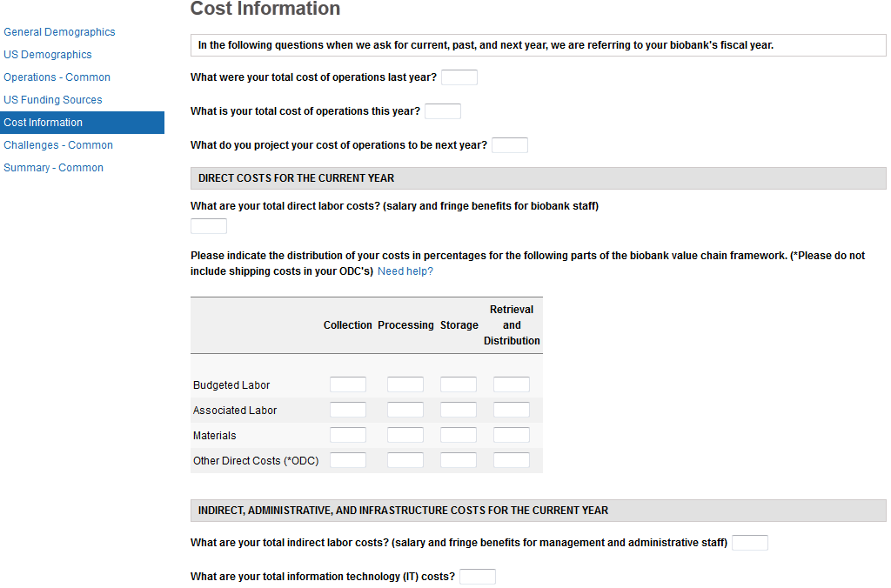Click total information technology costs field
Image resolution: width=891 pixels, height=588 pixels.
(x=478, y=577)
